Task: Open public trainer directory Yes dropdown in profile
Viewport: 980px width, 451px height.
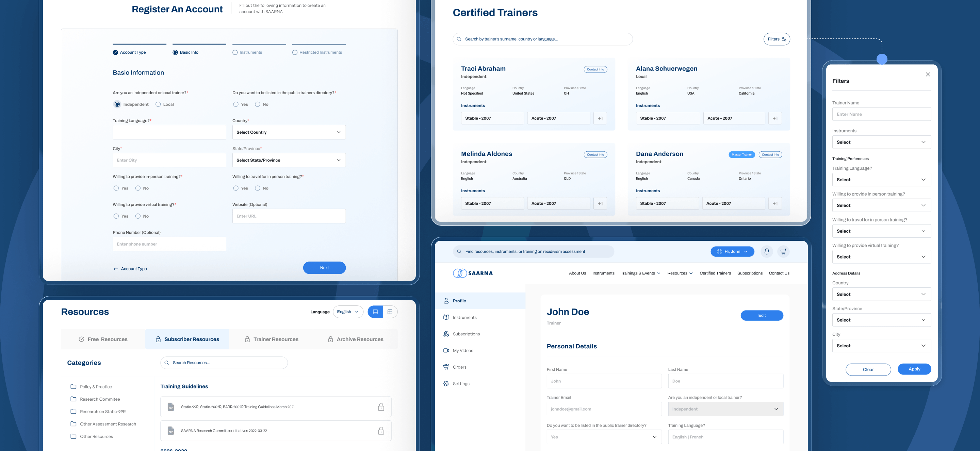Action: coord(604,437)
